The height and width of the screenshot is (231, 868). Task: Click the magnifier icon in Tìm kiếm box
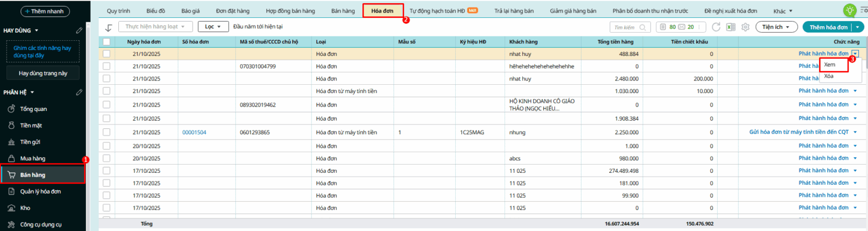(643, 27)
